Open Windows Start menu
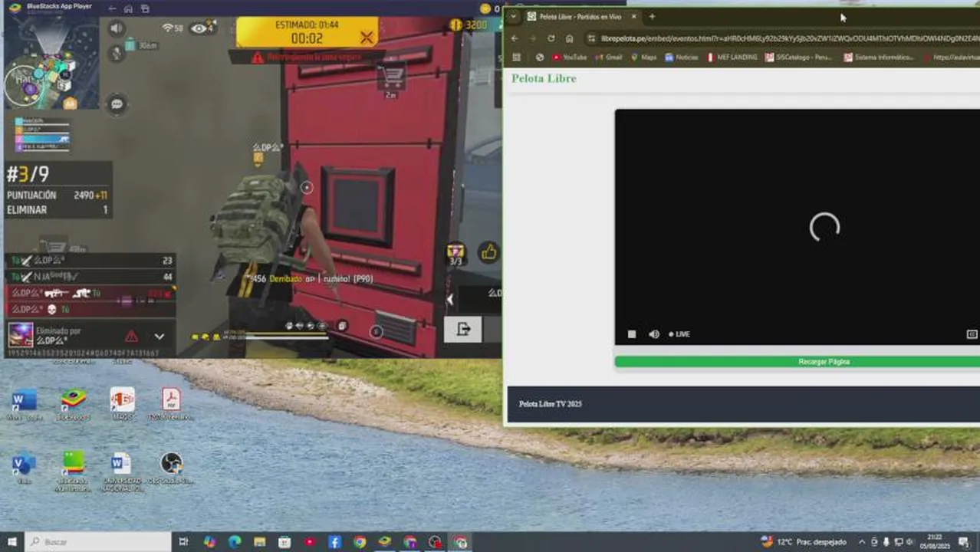This screenshot has width=980, height=552. (x=12, y=542)
